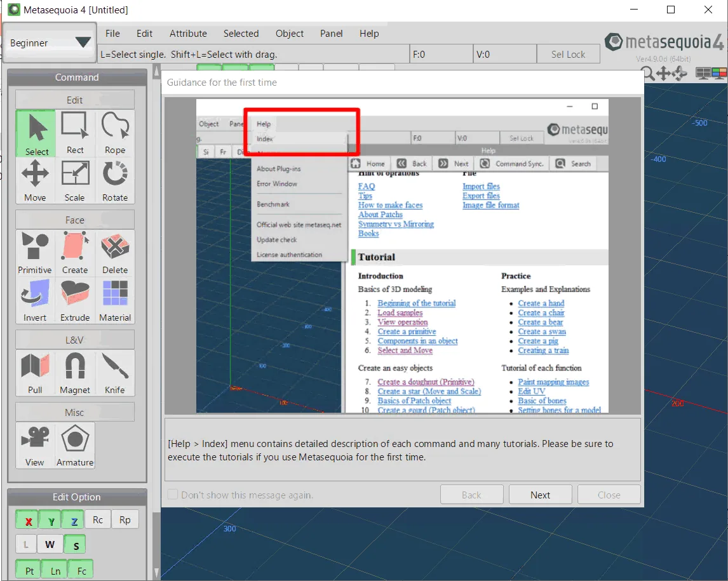The image size is (728, 581).
Task: Toggle the Y axis edit option
Action: click(x=51, y=521)
